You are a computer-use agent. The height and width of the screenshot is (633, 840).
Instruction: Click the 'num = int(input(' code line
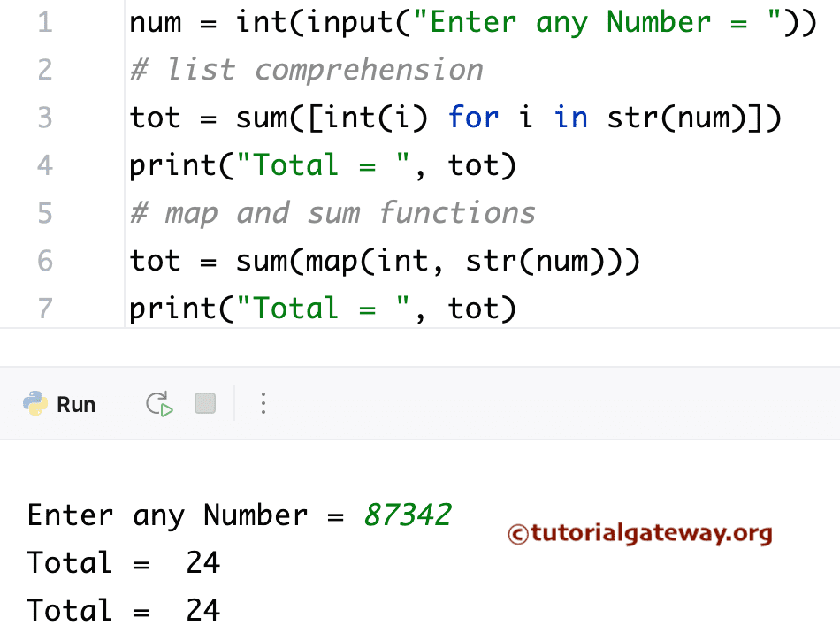coord(473,23)
